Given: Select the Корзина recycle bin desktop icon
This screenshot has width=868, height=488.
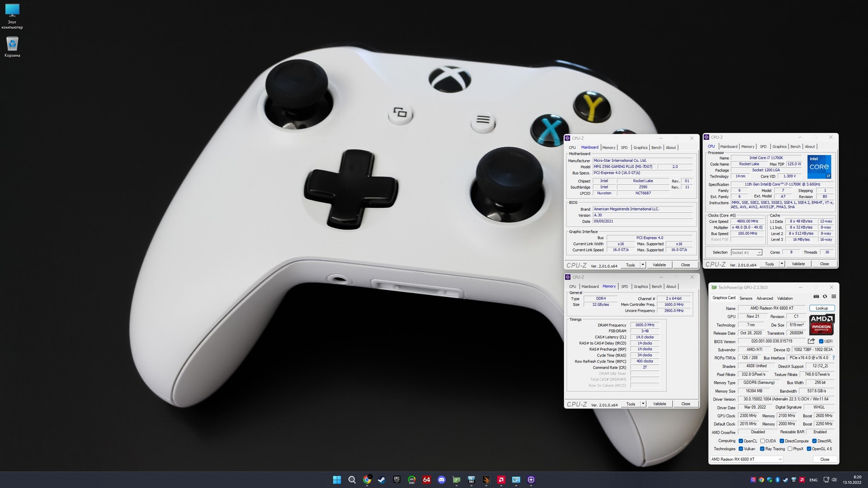Looking at the screenshot, I should click(x=12, y=47).
